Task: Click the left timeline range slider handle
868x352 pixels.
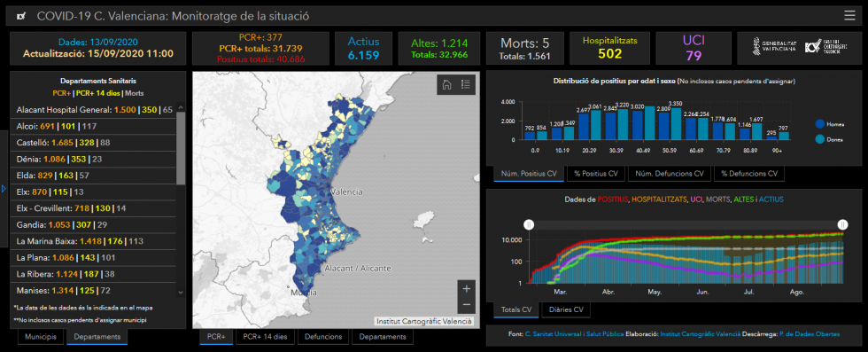Action: coord(529,224)
